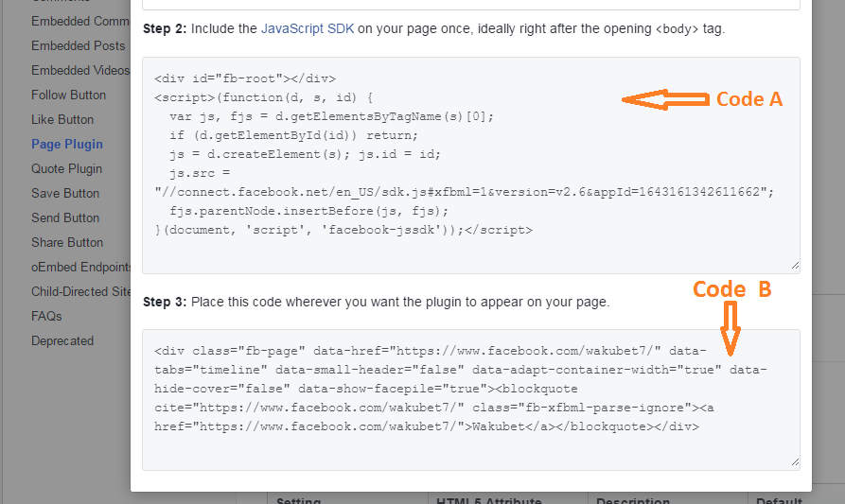
Task: Click the d.getElementById(id) return line
Action: tap(293, 135)
